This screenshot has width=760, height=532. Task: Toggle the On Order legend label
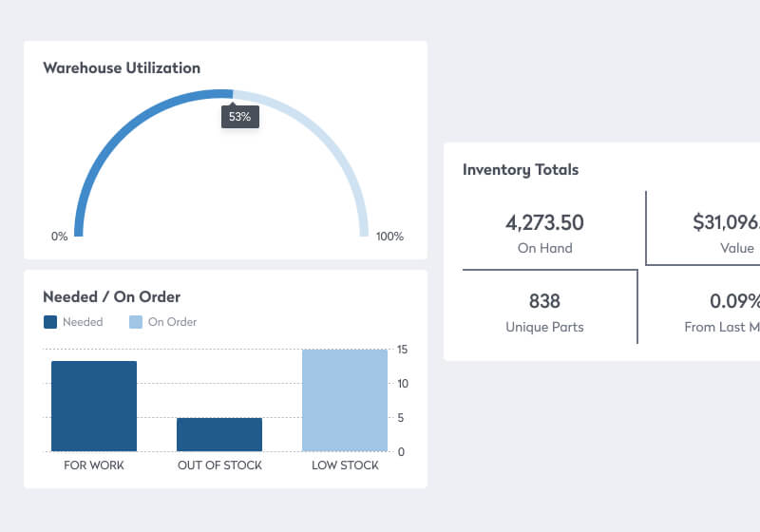[x=172, y=322]
